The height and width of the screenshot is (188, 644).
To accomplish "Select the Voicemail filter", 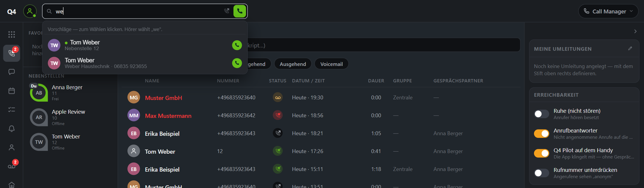I will [x=332, y=64].
